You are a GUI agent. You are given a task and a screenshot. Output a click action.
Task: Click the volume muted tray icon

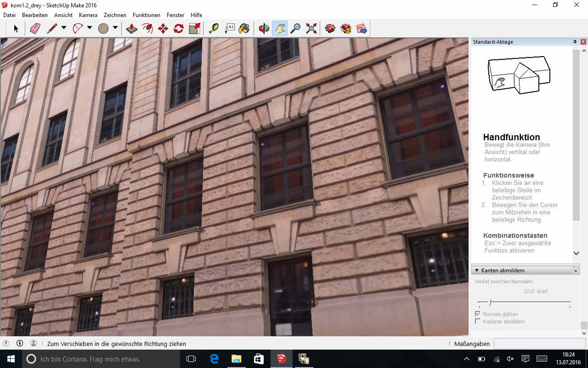coord(510,359)
